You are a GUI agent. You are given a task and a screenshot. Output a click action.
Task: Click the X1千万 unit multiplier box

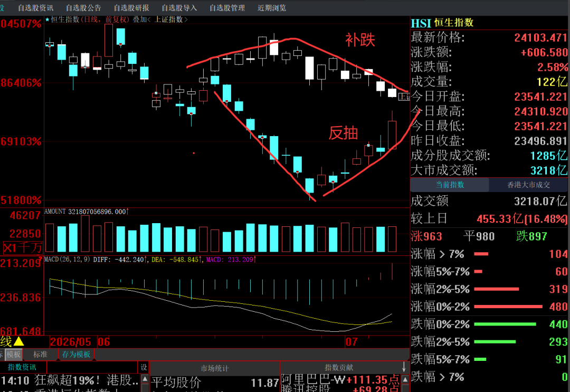click(23, 248)
